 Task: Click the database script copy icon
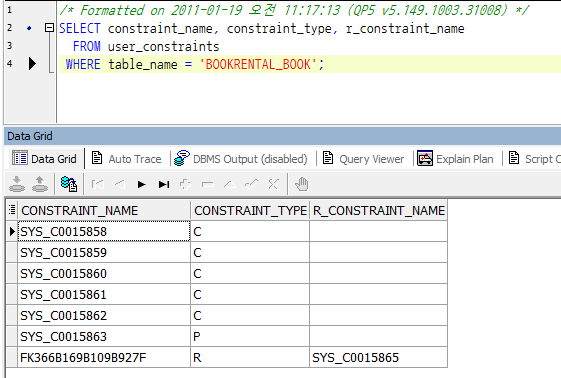[69, 184]
